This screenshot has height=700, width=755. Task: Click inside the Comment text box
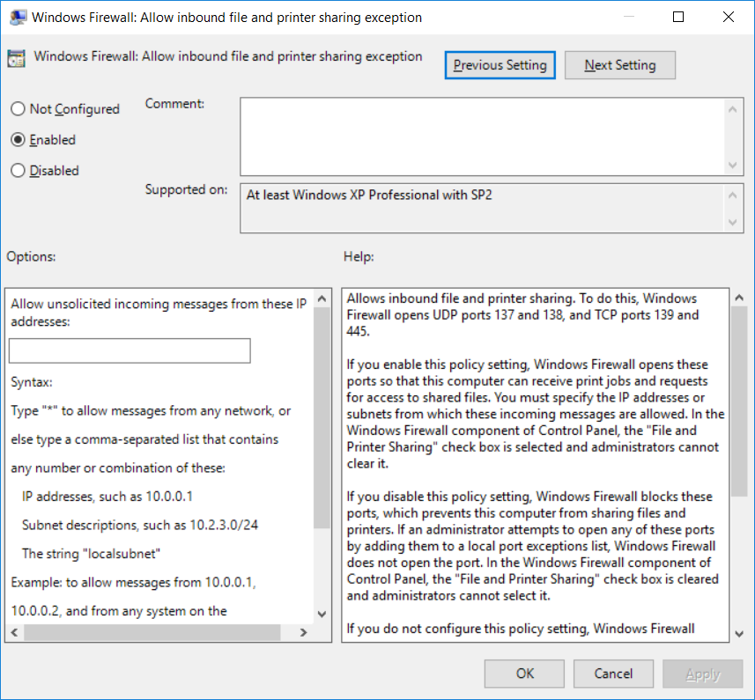482,136
